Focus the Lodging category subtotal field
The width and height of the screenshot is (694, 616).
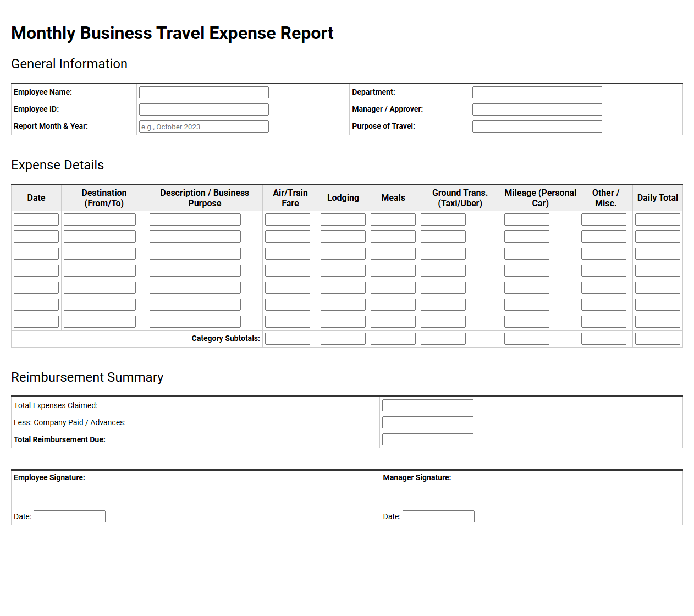point(343,339)
